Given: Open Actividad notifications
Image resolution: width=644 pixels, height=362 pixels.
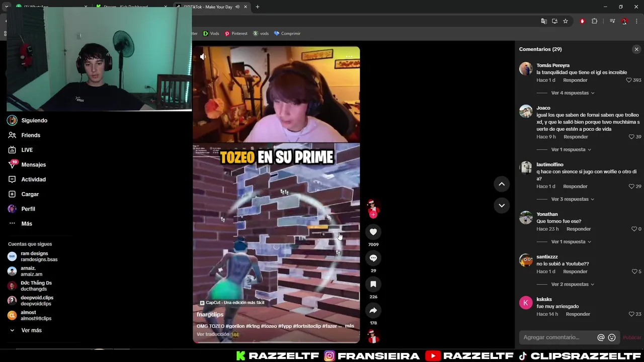Looking at the screenshot, I should click(33, 179).
